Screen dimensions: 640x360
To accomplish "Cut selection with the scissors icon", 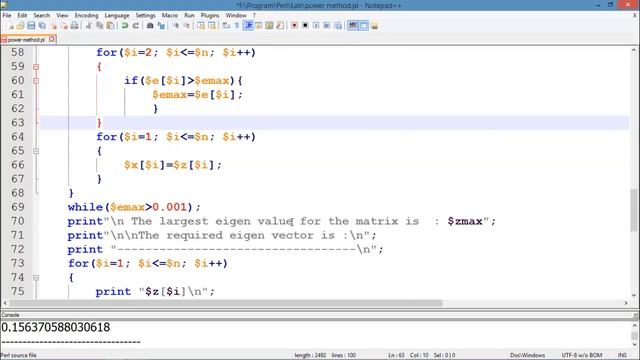I will point(89,26).
